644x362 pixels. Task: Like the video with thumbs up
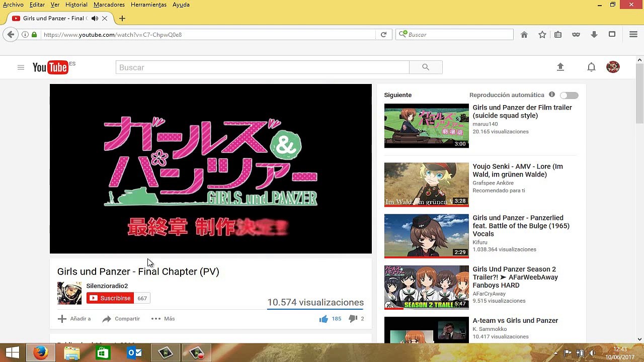[324, 319]
